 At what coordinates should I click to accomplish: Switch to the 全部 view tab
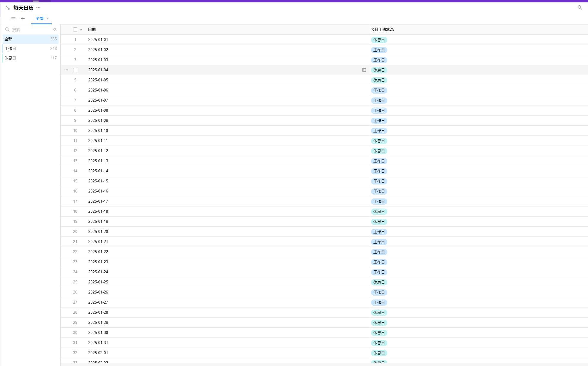40,18
